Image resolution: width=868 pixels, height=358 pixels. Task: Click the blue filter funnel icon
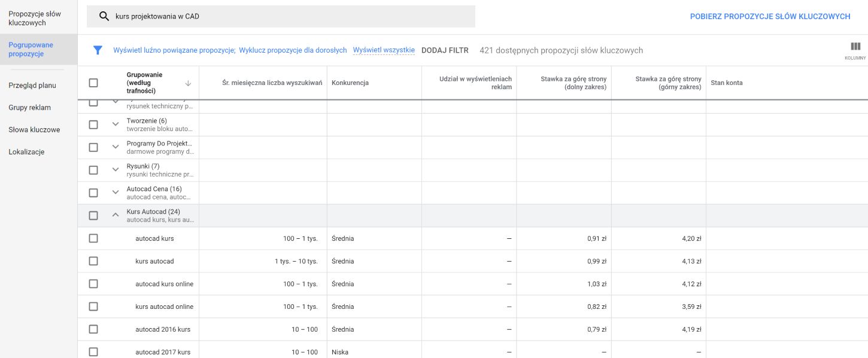98,50
